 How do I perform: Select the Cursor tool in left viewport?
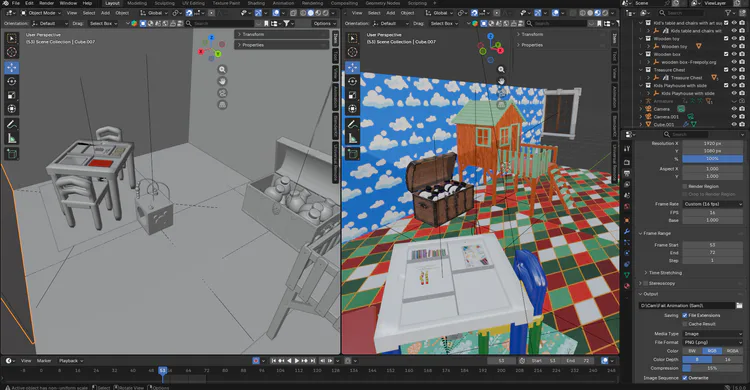(x=12, y=52)
